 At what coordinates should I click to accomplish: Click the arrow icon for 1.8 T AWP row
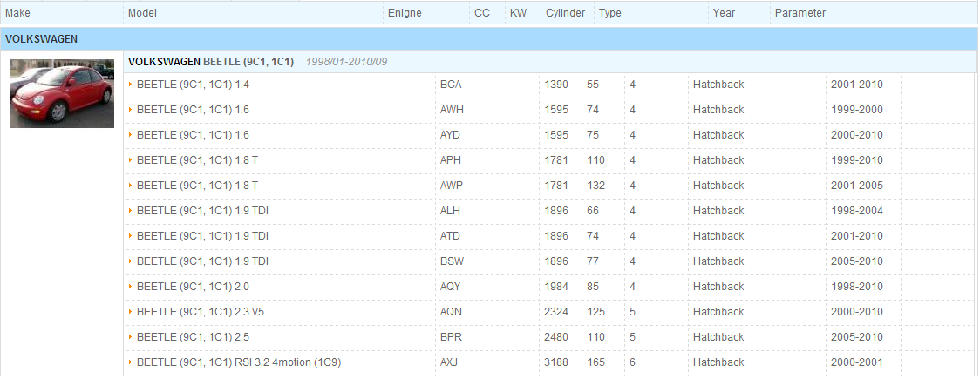pyautogui.click(x=131, y=186)
